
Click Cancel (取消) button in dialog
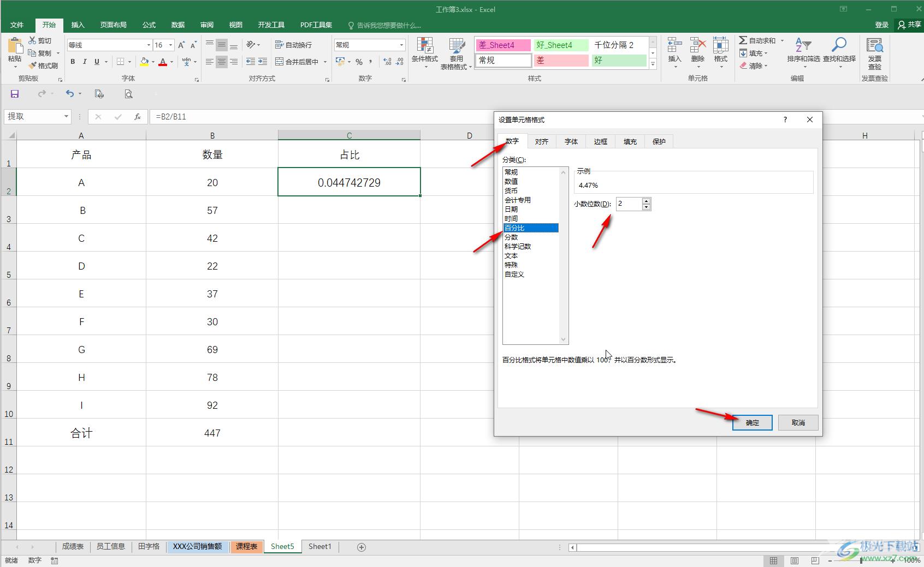pyautogui.click(x=798, y=422)
